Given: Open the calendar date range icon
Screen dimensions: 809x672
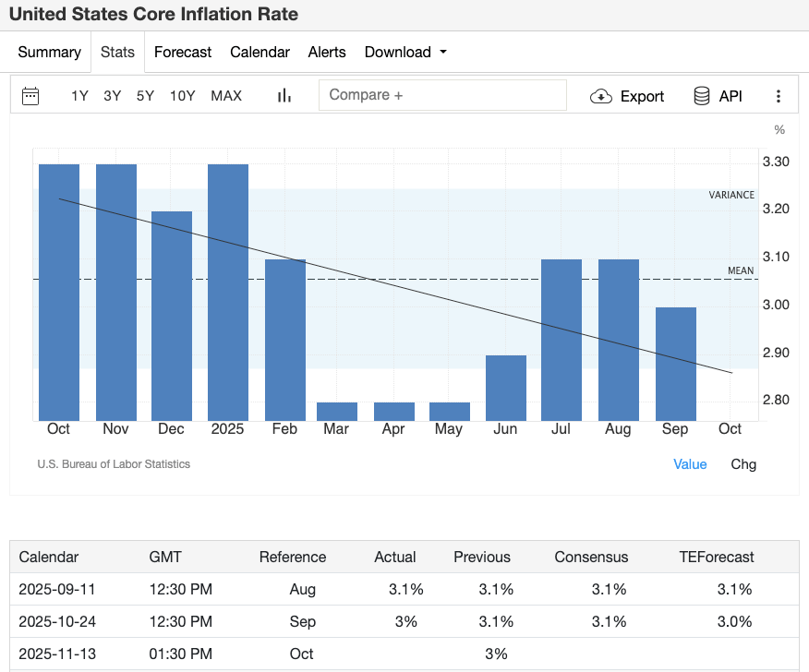Looking at the screenshot, I should click(30, 96).
